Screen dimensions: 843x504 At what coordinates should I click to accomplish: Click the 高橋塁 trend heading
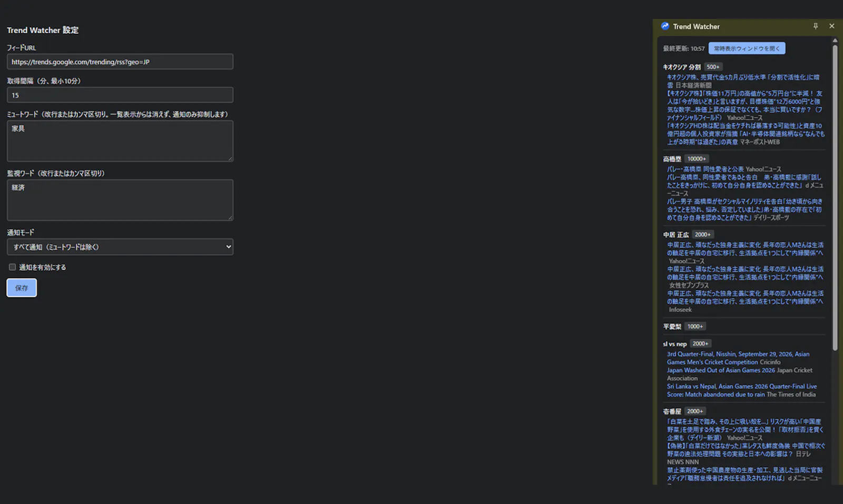pos(672,159)
